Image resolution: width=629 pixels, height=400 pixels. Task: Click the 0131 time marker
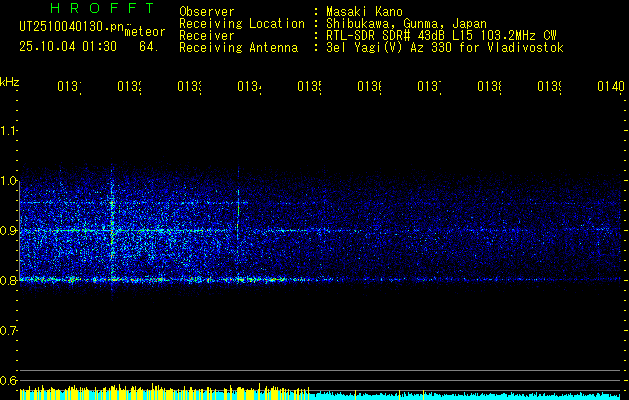tap(69, 86)
